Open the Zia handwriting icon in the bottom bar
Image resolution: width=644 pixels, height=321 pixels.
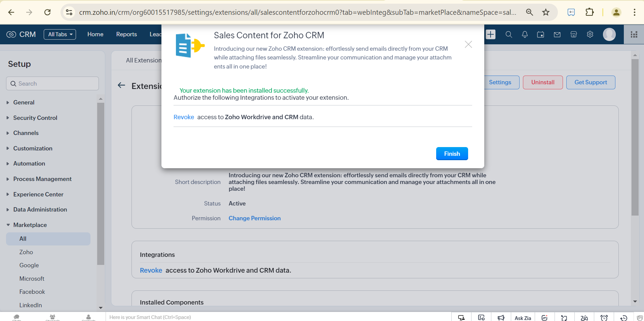(584, 318)
